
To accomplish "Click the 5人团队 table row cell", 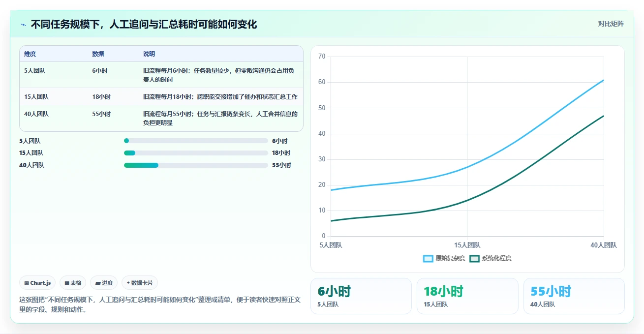I will (34, 71).
